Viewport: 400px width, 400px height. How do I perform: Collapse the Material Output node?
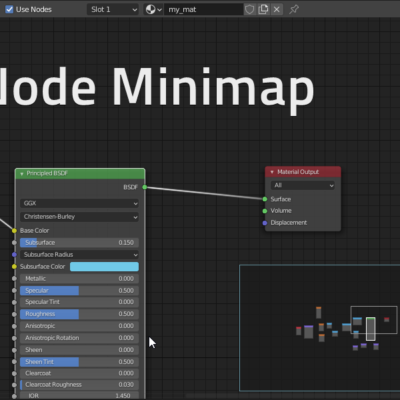[272, 172]
